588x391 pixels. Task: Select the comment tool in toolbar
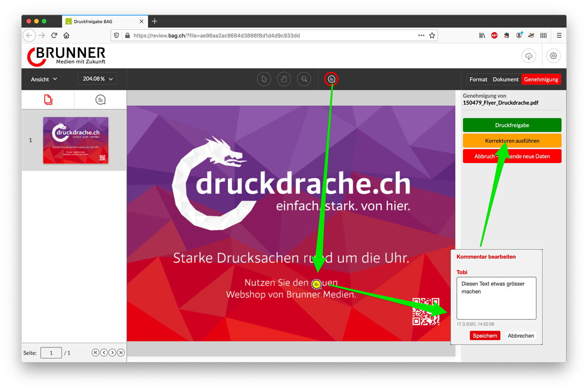pos(331,79)
